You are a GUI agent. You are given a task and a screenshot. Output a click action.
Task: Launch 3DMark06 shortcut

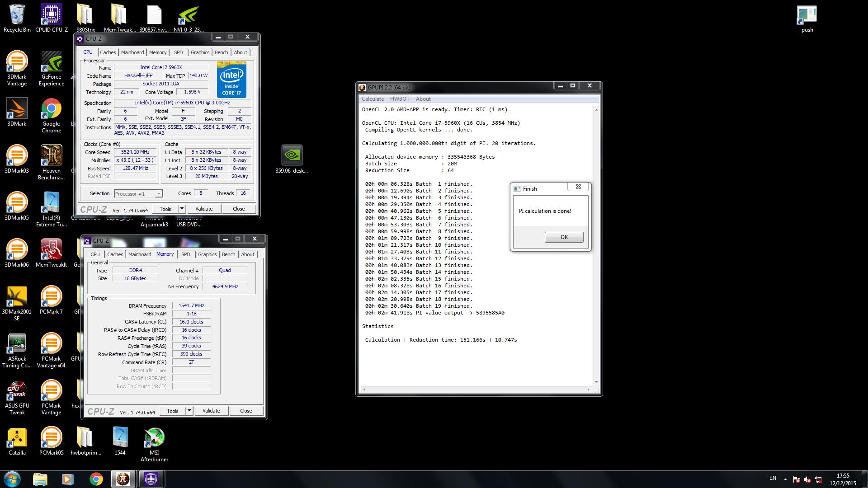[17, 253]
